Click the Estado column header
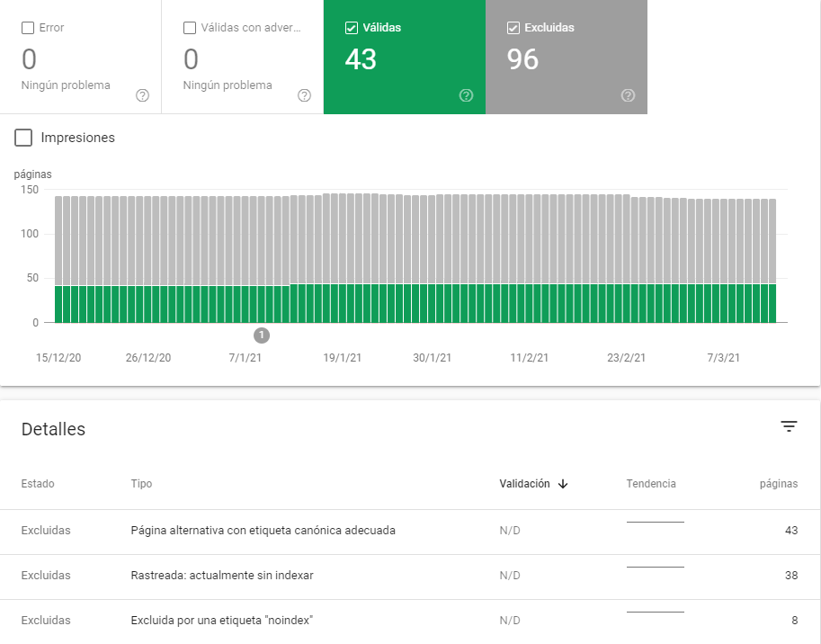This screenshot has width=821, height=644. (38, 484)
